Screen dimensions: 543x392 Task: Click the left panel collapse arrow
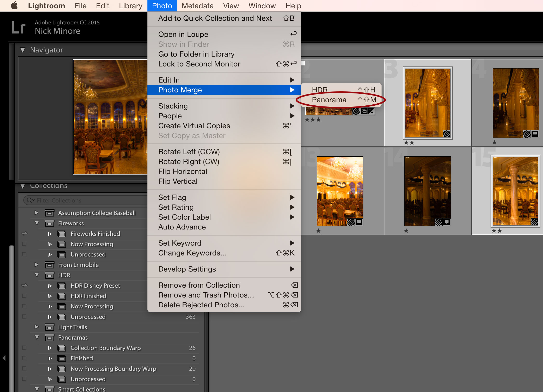[4, 358]
